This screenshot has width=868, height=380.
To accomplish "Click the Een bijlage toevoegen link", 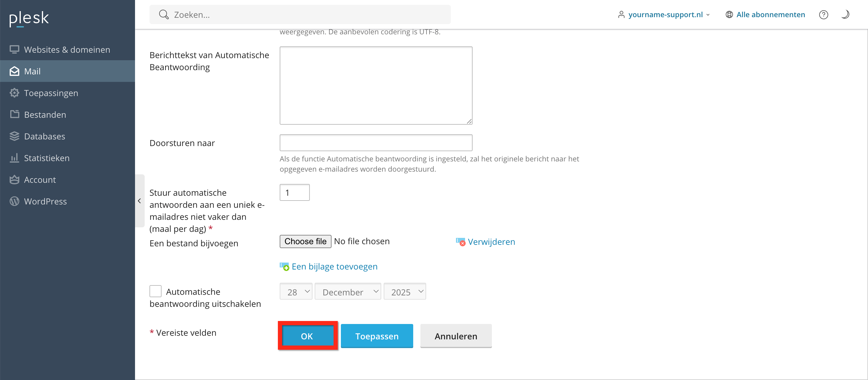I will [334, 266].
